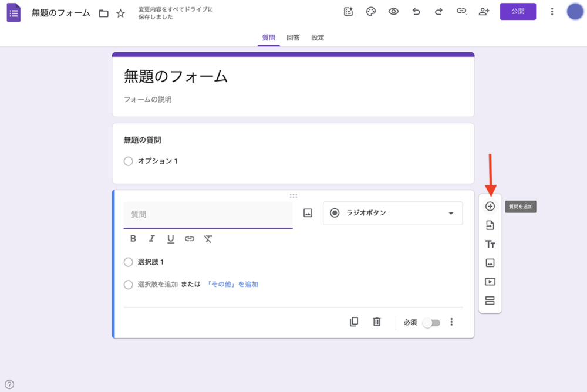Open form preview with the eye icon
587x392 pixels.
(x=393, y=11)
